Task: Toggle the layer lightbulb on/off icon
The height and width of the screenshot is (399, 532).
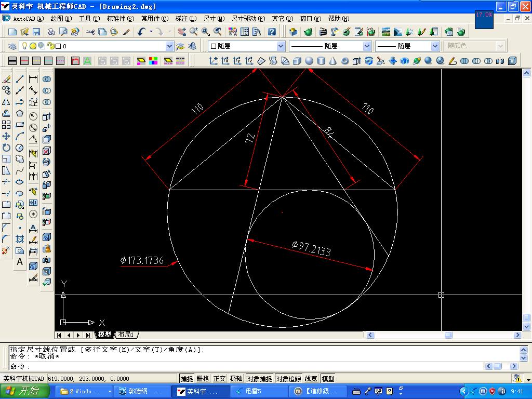Action: (24, 46)
